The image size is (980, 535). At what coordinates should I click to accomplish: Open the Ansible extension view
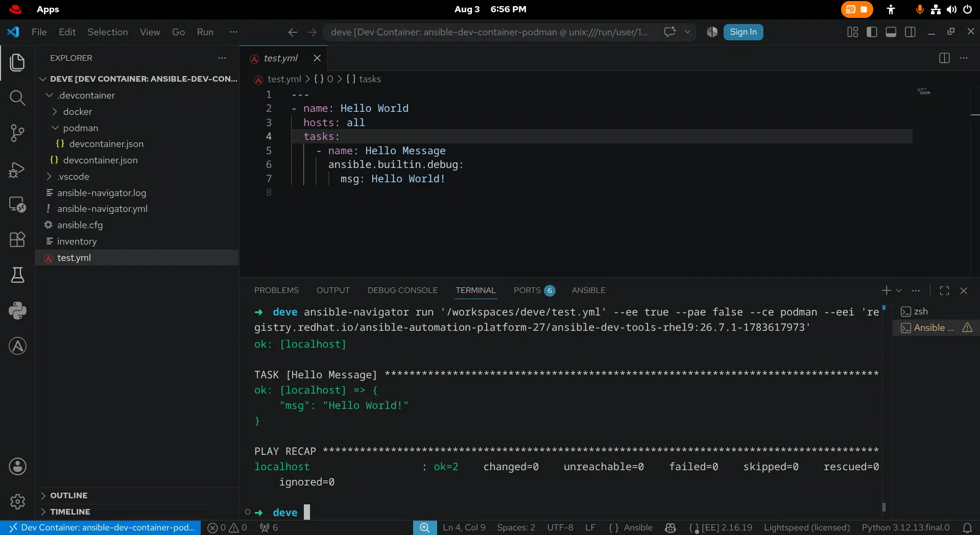coord(17,346)
